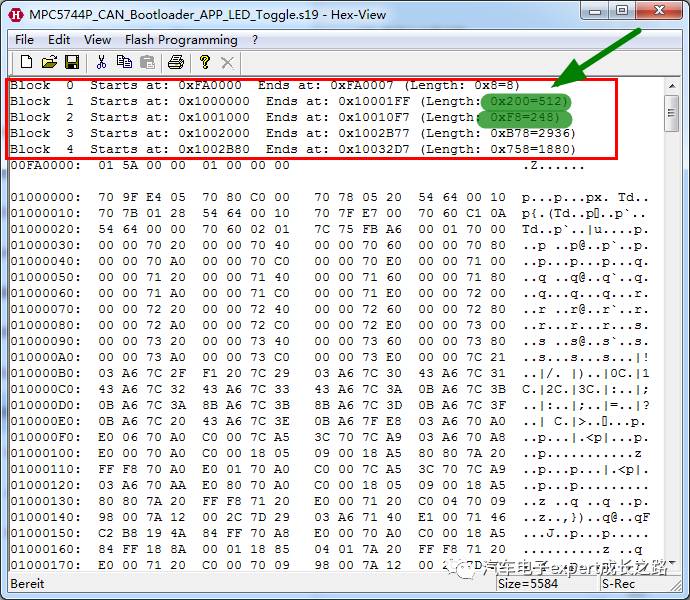
Task: Click the Block 4 line starting at 0x1002B80
Action: tap(293, 149)
